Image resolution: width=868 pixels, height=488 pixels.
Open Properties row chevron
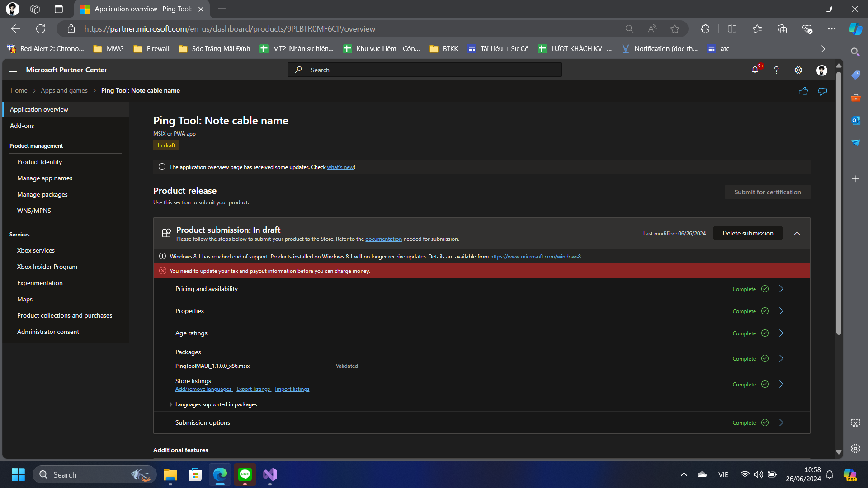(x=781, y=311)
